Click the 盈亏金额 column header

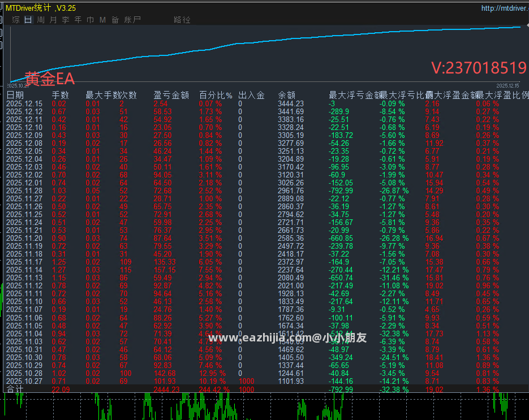[x=171, y=96]
